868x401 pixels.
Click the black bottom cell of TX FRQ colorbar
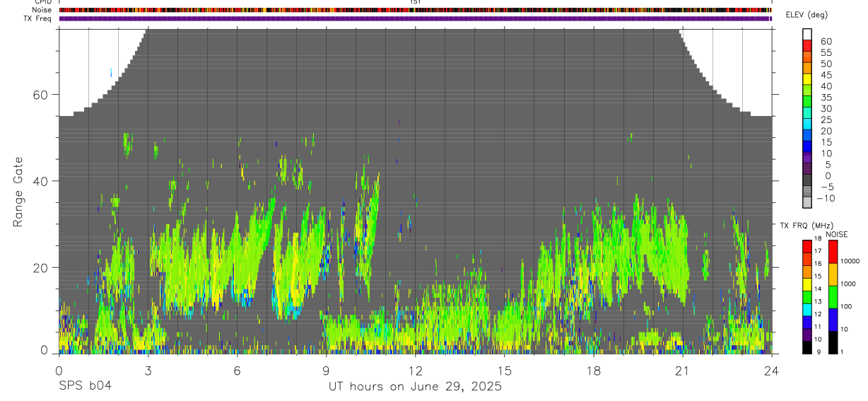807,347
